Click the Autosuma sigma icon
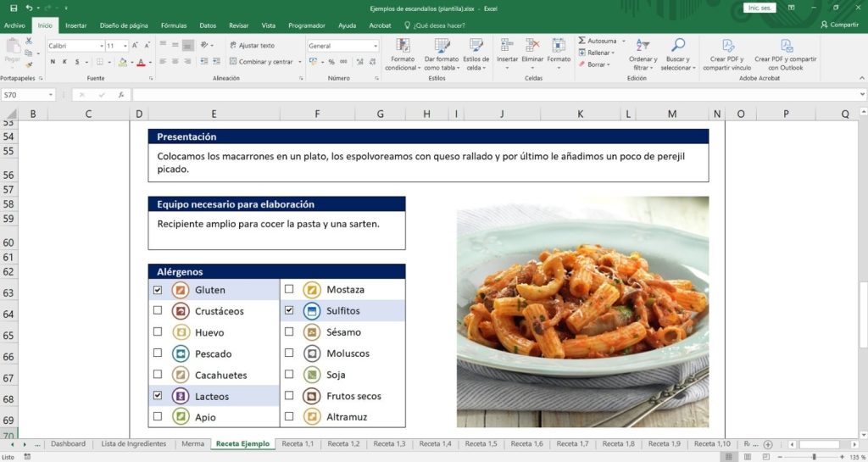 [581, 41]
